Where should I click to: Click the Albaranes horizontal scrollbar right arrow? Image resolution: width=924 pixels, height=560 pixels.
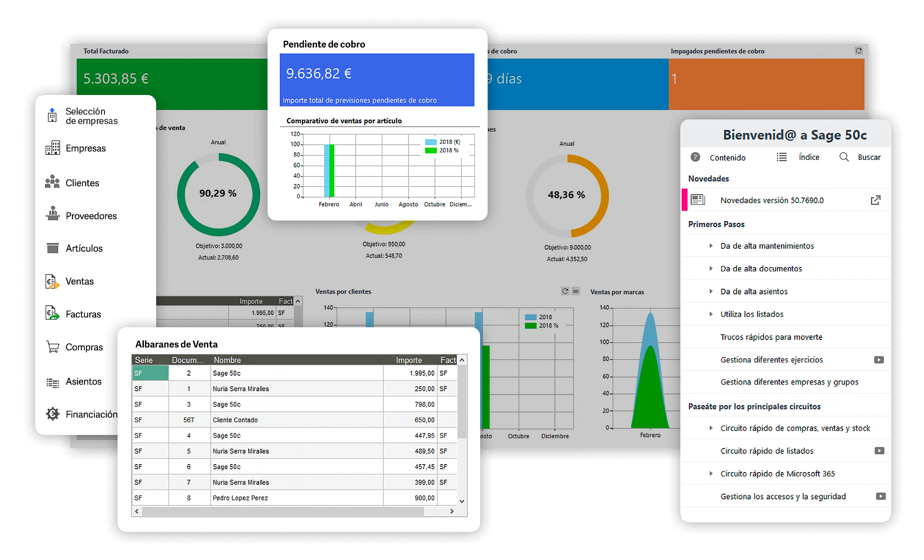point(452,511)
